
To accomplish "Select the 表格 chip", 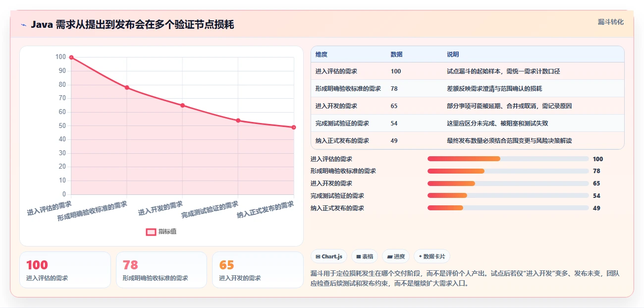I will (x=365, y=256).
